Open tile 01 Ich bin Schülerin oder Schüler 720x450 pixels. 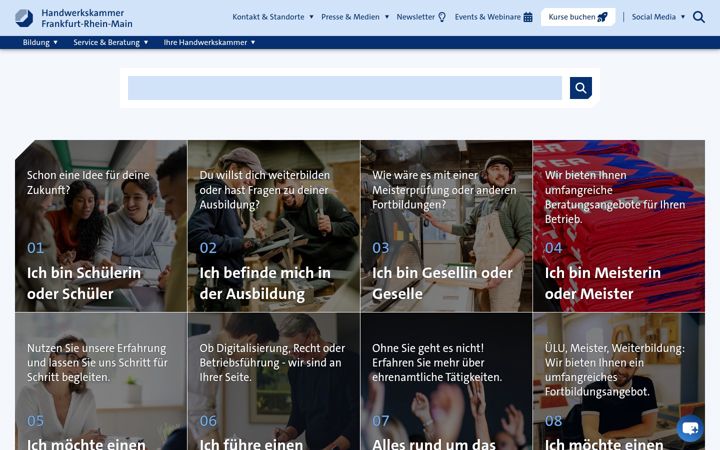[x=101, y=226]
